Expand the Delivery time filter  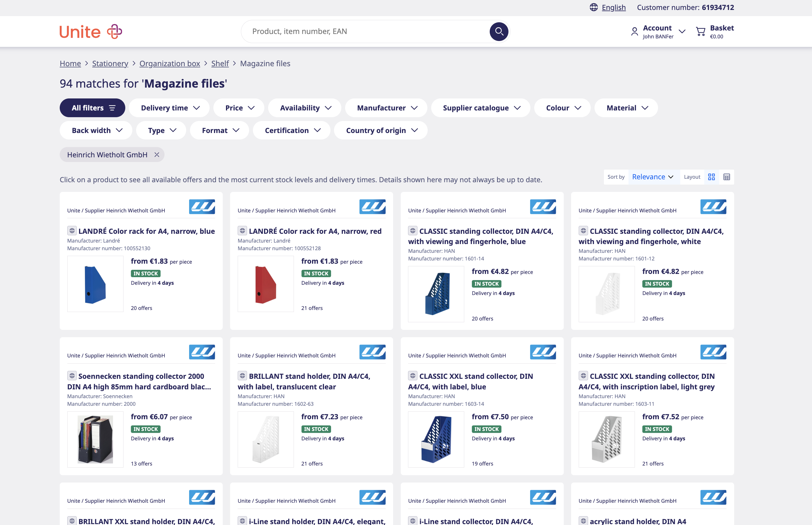point(169,108)
